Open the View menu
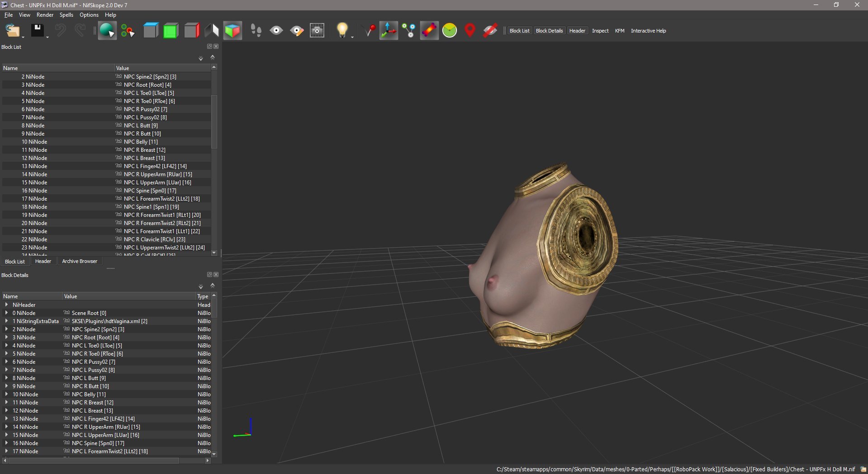The height and width of the screenshot is (474, 868). pos(24,15)
